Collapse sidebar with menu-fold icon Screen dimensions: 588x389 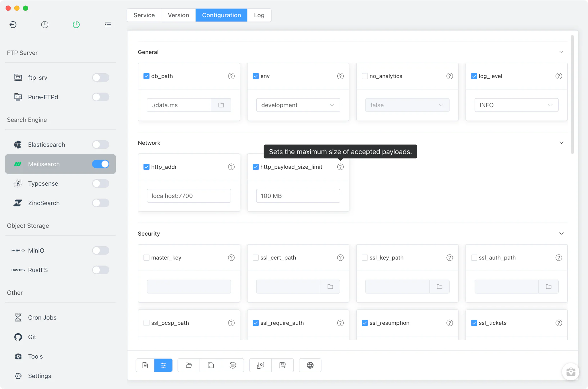[108, 24]
